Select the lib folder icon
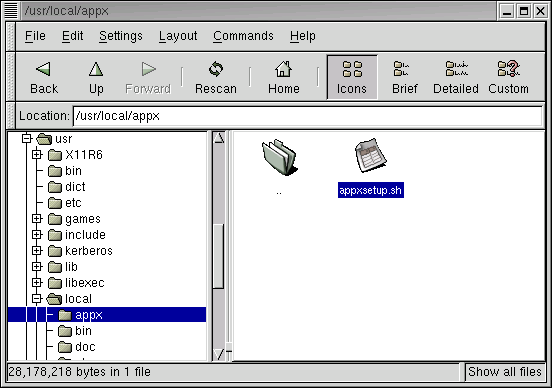The width and height of the screenshot is (552, 388). coord(55,267)
